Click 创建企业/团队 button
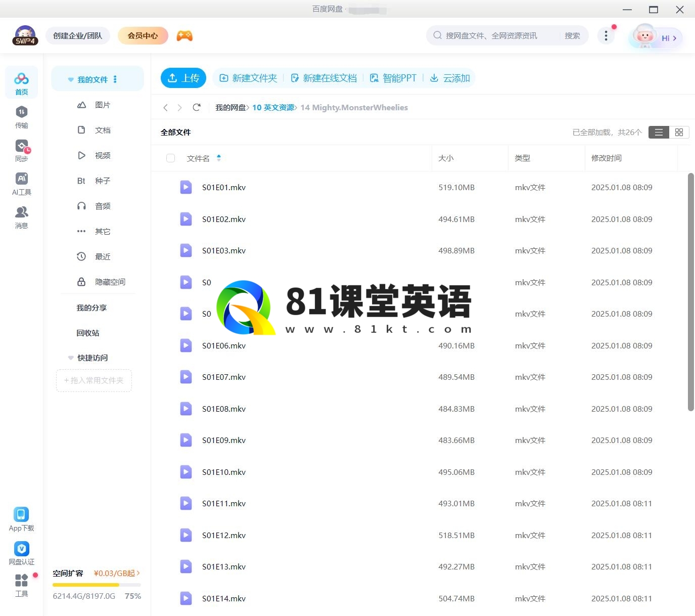 (78, 35)
